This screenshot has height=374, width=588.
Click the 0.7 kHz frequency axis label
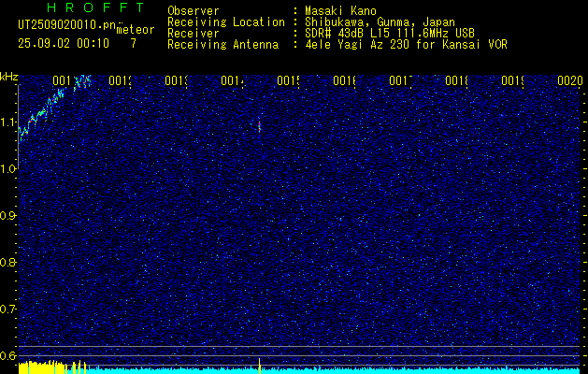point(8,309)
